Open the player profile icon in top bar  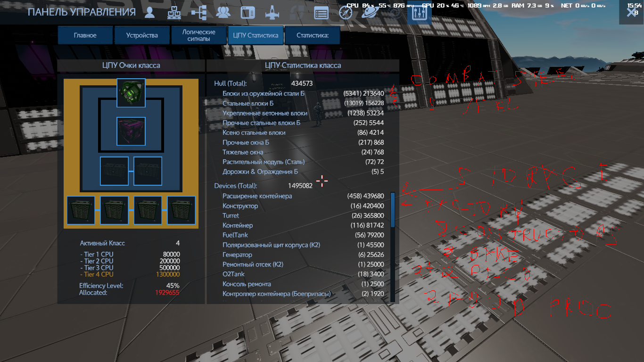coord(150,12)
